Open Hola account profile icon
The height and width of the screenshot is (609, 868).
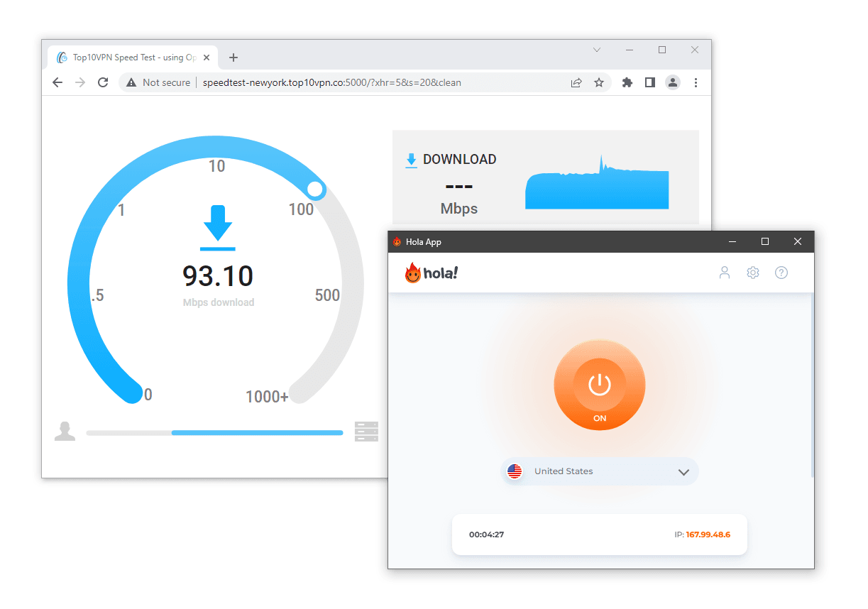click(725, 272)
